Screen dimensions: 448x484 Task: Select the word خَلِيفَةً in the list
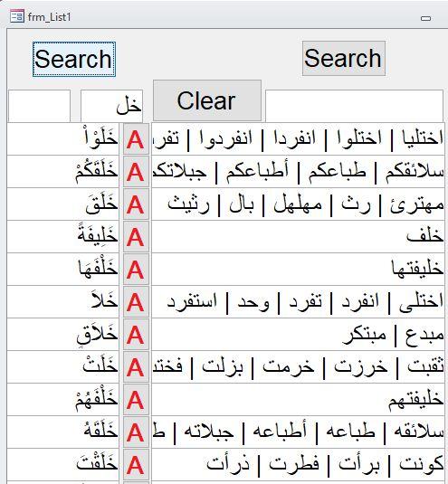coord(98,235)
